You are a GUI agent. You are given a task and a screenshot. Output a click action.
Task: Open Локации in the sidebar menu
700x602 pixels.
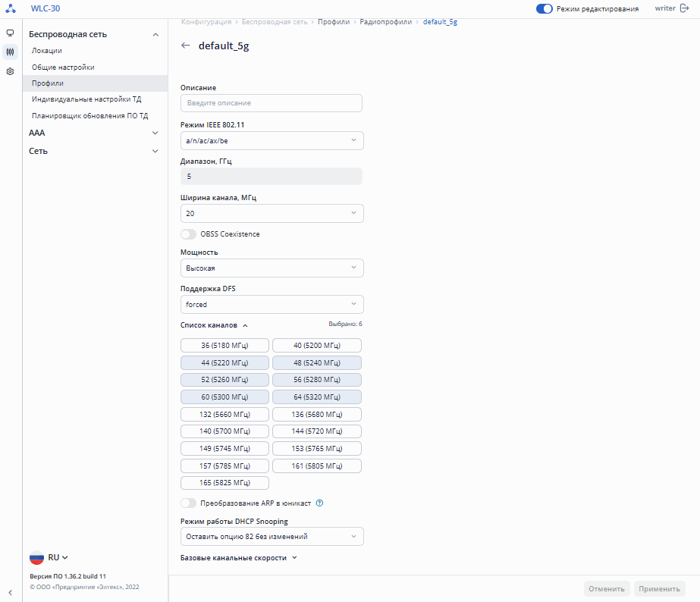click(47, 51)
